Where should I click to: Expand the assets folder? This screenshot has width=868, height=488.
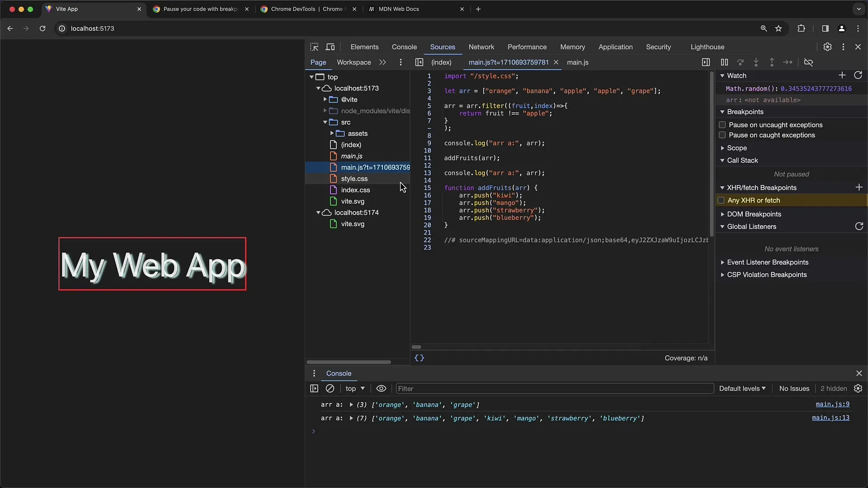[332, 133]
